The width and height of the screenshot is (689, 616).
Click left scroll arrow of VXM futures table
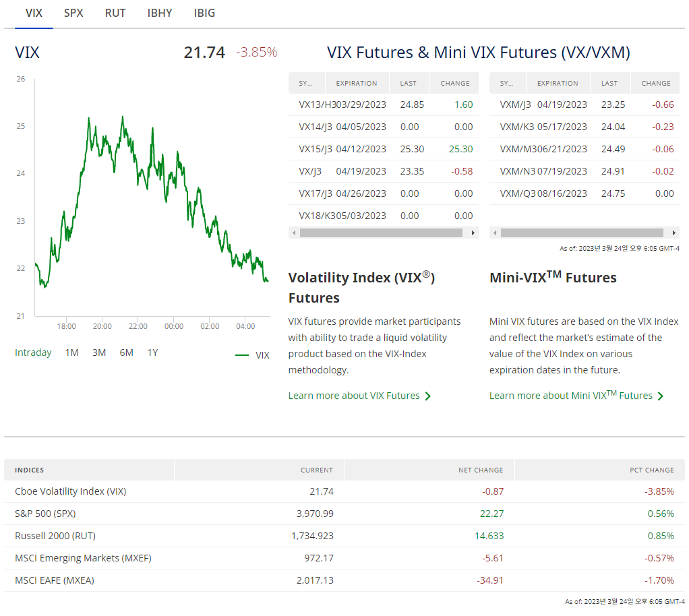(496, 233)
